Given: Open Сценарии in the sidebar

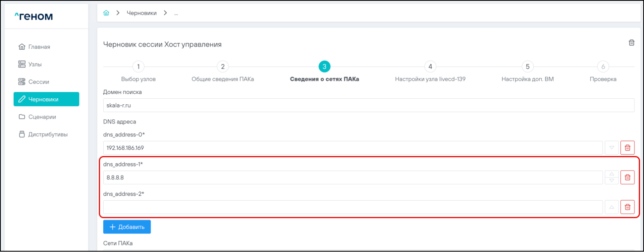Looking at the screenshot, I should (x=42, y=117).
